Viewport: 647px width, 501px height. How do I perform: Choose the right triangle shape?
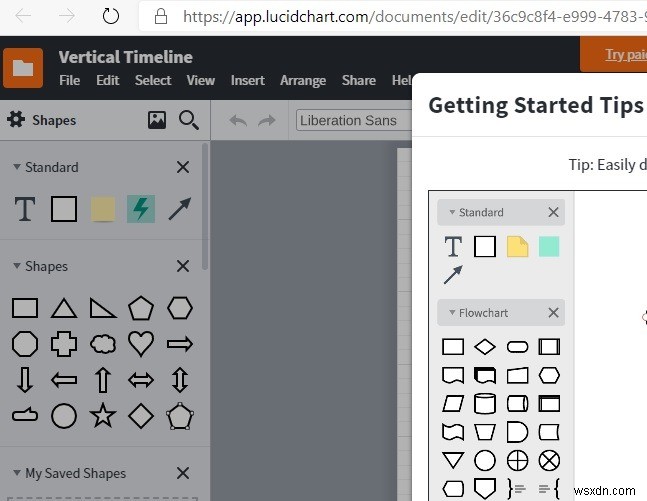click(x=103, y=308)
